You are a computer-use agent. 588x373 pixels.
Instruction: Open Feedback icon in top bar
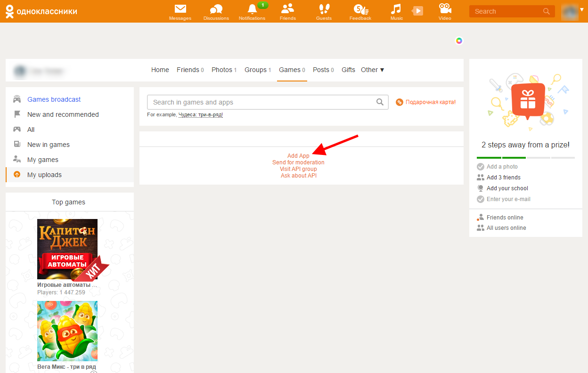360,9
